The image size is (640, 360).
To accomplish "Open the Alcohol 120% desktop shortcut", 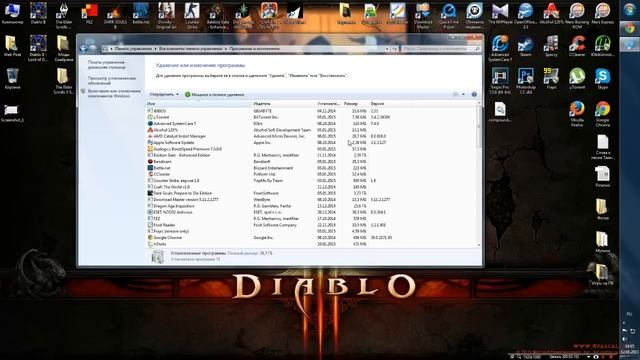I will click(x=551, y=13).
